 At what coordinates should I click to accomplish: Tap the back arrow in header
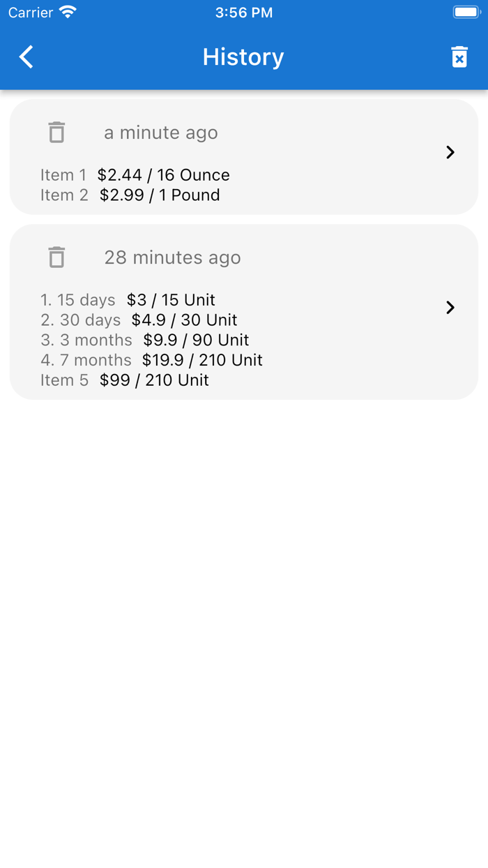[x=26, y=57]
